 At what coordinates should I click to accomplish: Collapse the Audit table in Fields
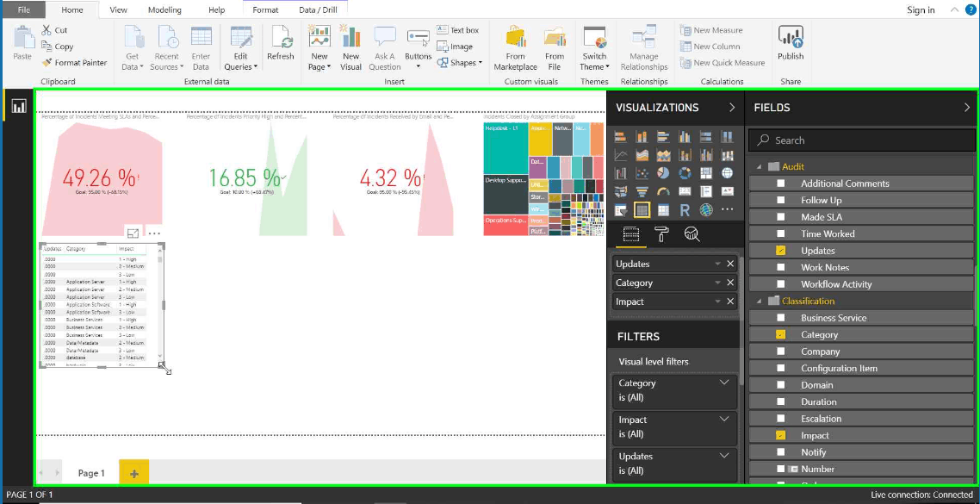(760, 167)
